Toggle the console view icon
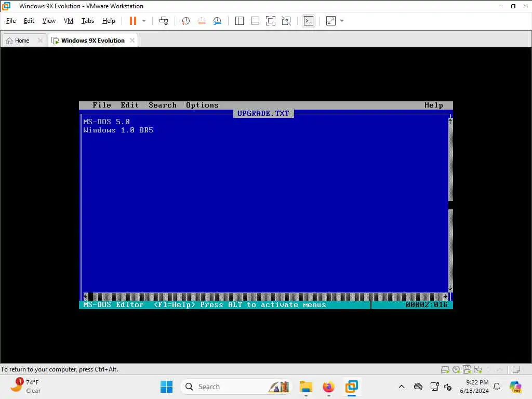The height and width of the screenshot is (399, 532). point(309,21)
